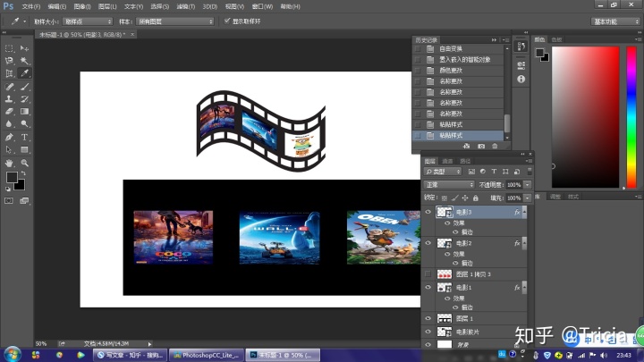The width and height of the screenshot is (644, 362).
Task: Select the Horizontal Type tool
Action: click(x=25, y=137)
